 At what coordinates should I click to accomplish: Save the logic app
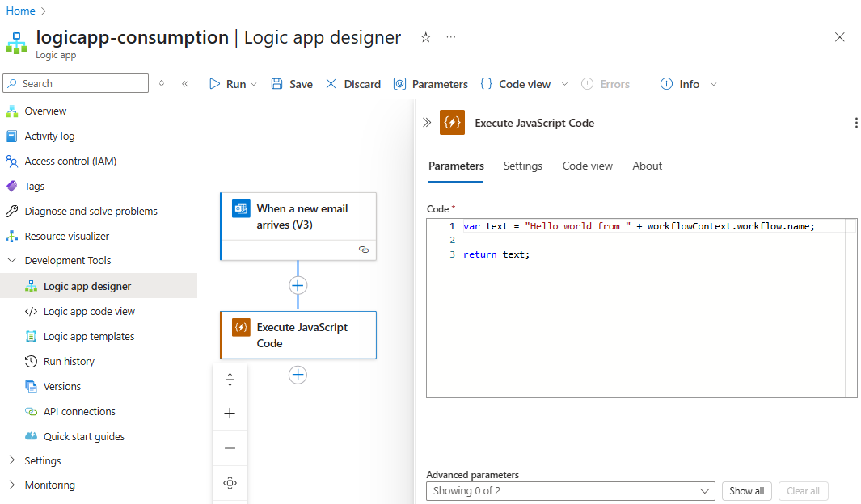pyautogui.click(x=291, y=83)
